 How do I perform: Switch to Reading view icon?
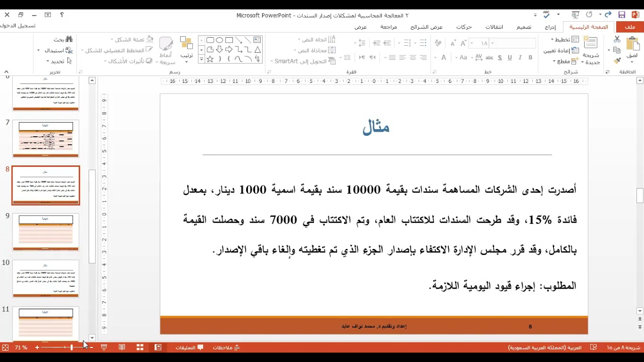coord(122,347)
